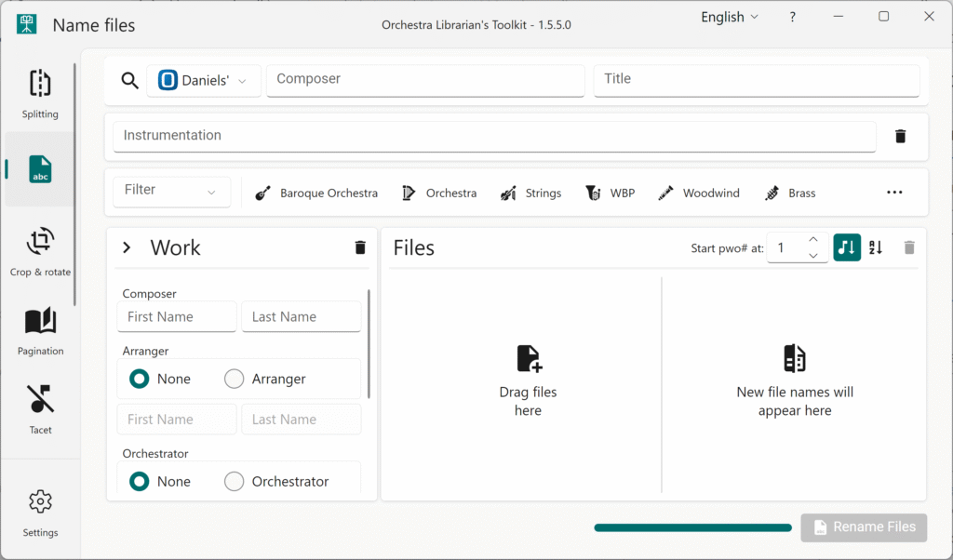The height and width of the screenshot is (560, 953).
Task: Click Composer First Name field
Action: tap(177, 316)
